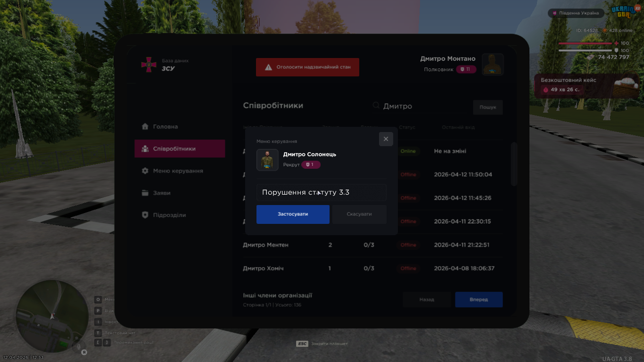Click the white armor bar
Image resolution: width=644 pixels, height=362 pixels.
coord(586,50)
